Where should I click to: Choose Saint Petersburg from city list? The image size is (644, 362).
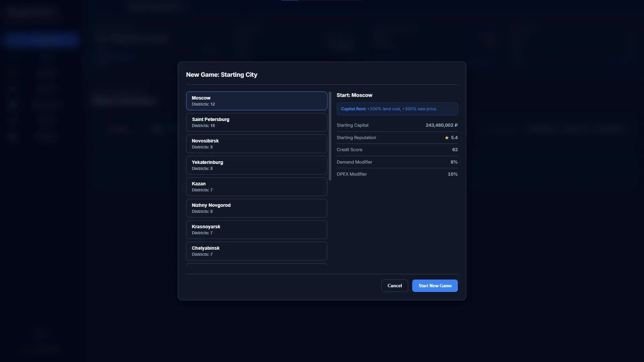click(x=257, y=122)
